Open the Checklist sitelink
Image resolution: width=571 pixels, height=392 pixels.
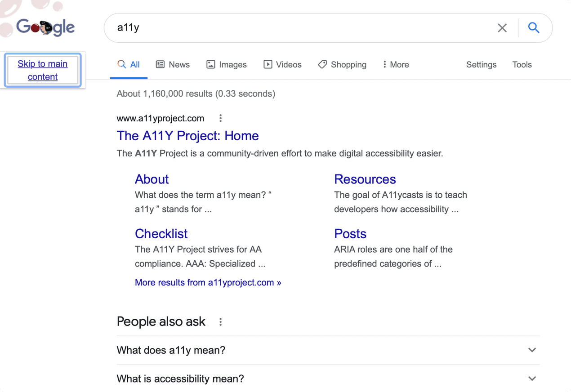(x=161, y=234)
